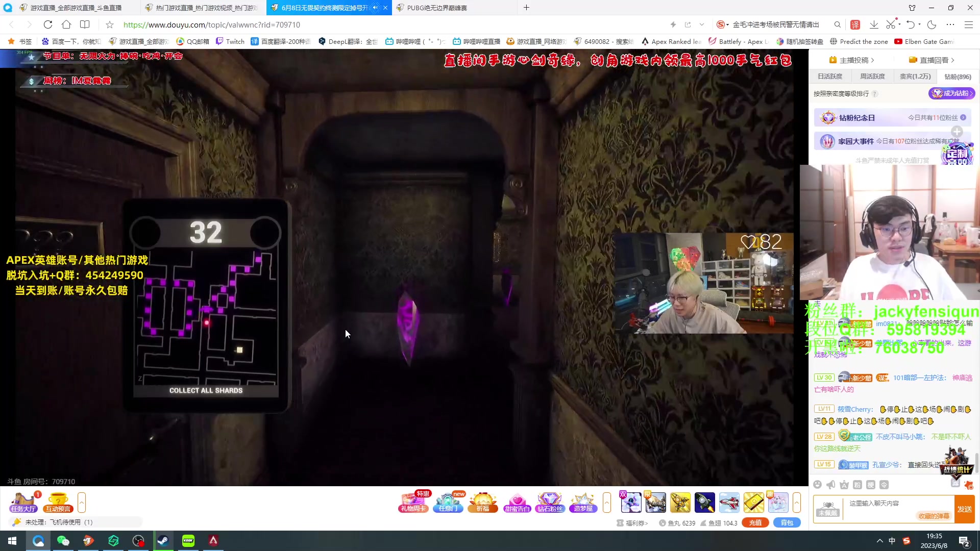
Task: Select the red airplane gift
Action: pyautogui.click(x=729, y=503)
